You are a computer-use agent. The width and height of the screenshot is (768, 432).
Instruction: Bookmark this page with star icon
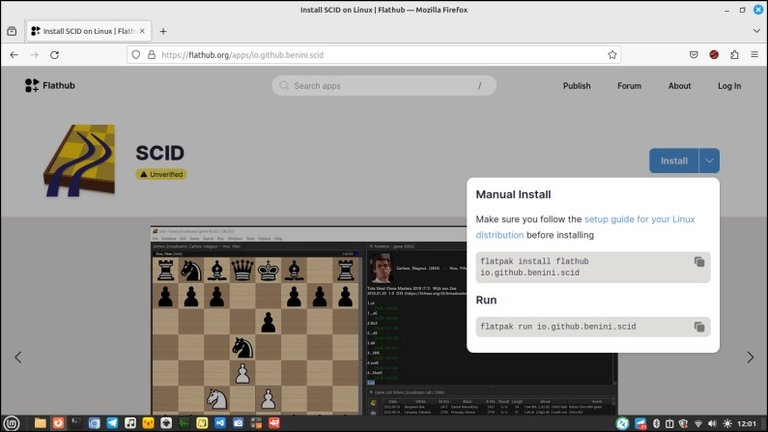tap(612, 55)
